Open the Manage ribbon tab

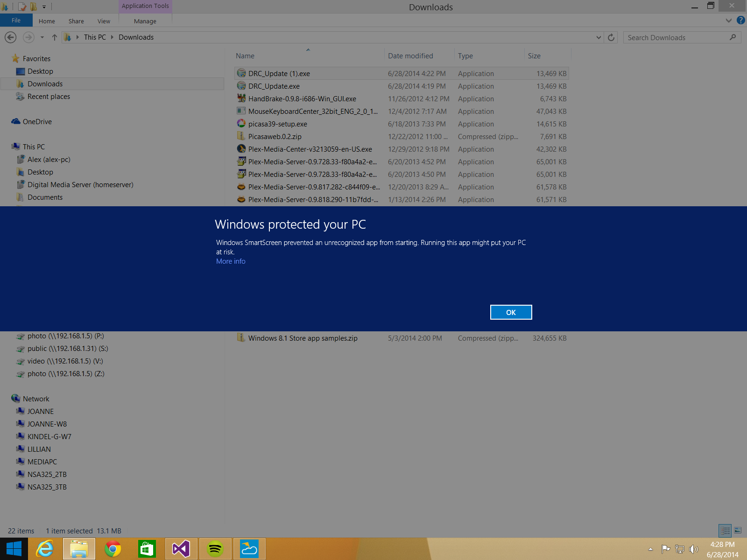[145, 21]
